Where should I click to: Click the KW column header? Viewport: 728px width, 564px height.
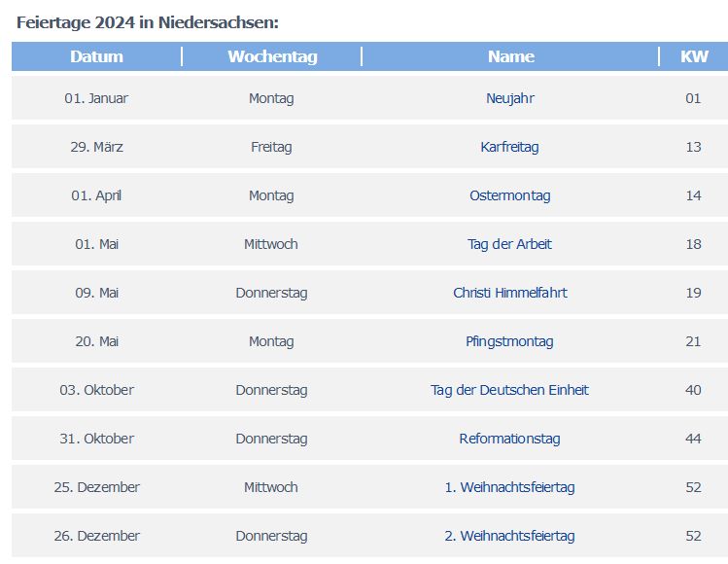[x=694, y=56]
